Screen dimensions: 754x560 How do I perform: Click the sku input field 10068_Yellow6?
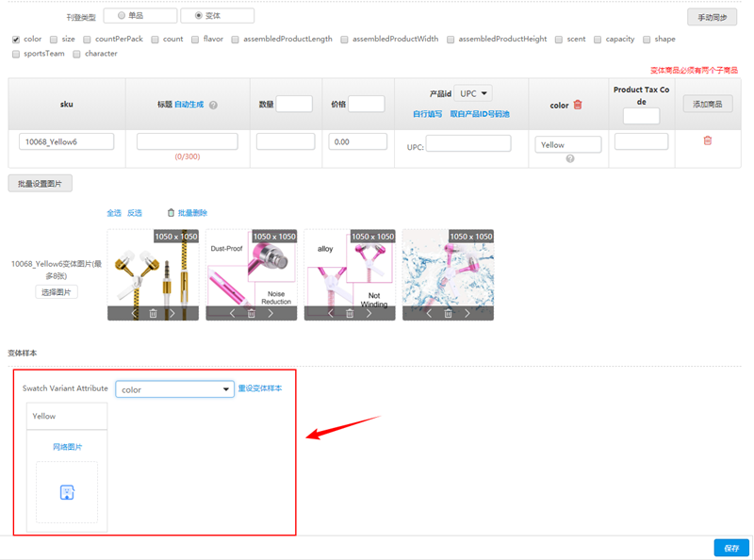tap(66, 141)
